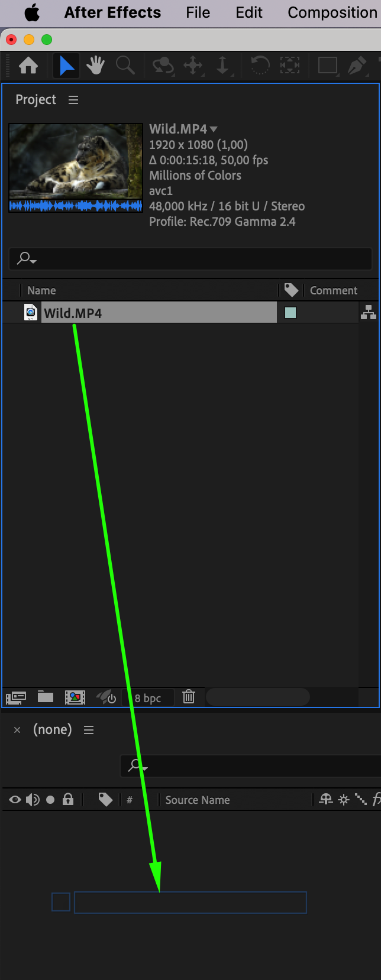This screenshot has width=381, height=980.
Task: Open the Project panel hamburger menu
Action: pos(73,100)
